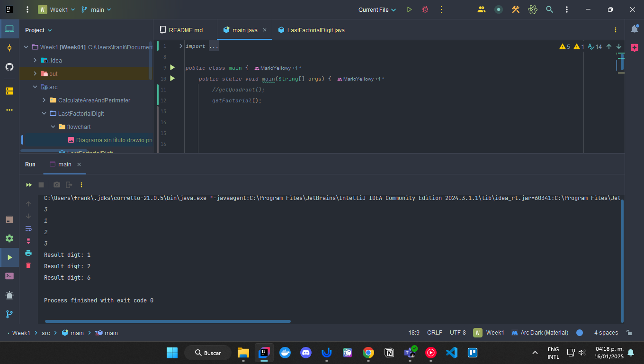
Task: Expand the .idea folder
Action: [x=35, y=60]
